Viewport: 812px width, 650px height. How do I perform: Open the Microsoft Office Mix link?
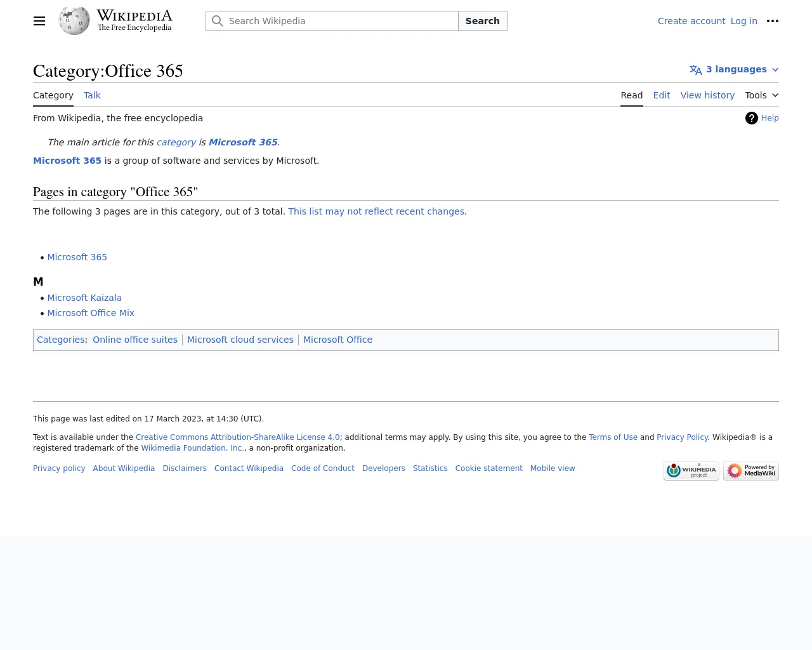pyautogui.click(x=91, y=313)
